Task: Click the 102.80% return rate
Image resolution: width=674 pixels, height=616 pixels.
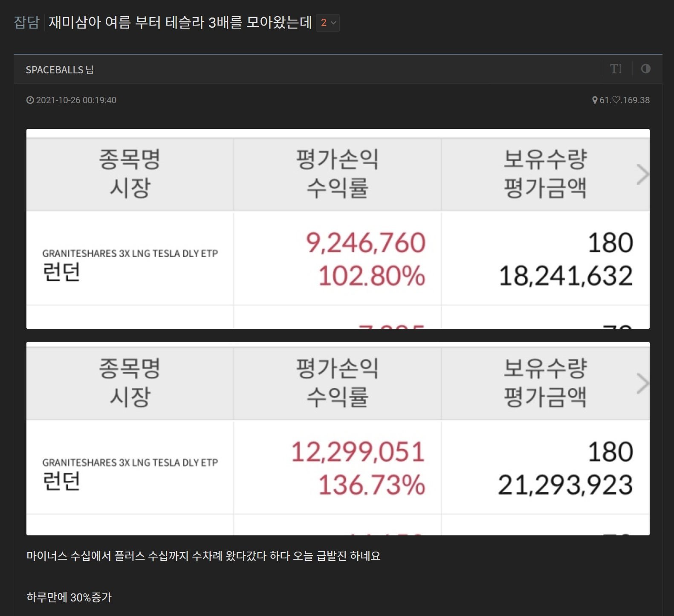Action: click(372, 276)
